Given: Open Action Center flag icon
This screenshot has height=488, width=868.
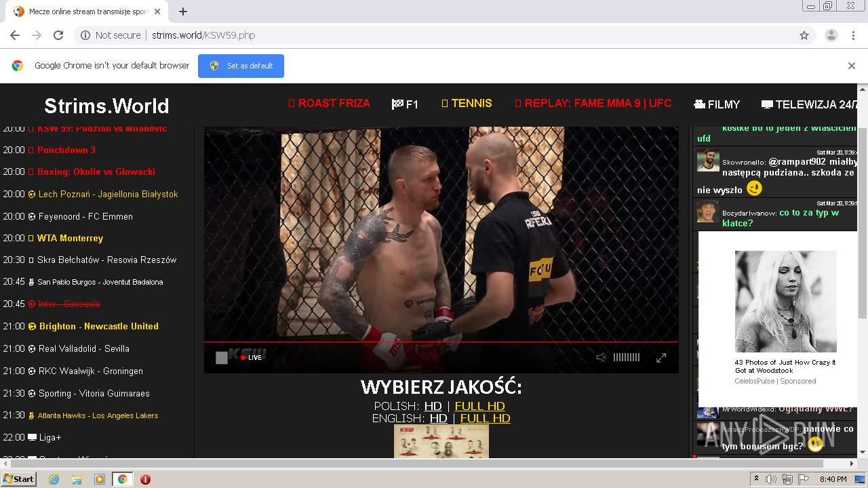Looking at the screenshot, I should pyautogui.click(x=804, y=479).
